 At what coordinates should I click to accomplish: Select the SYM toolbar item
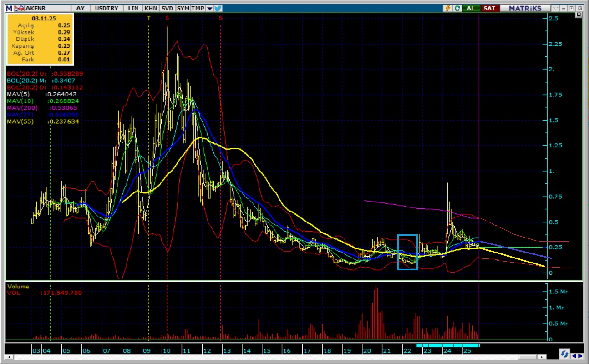click(183, 8)
